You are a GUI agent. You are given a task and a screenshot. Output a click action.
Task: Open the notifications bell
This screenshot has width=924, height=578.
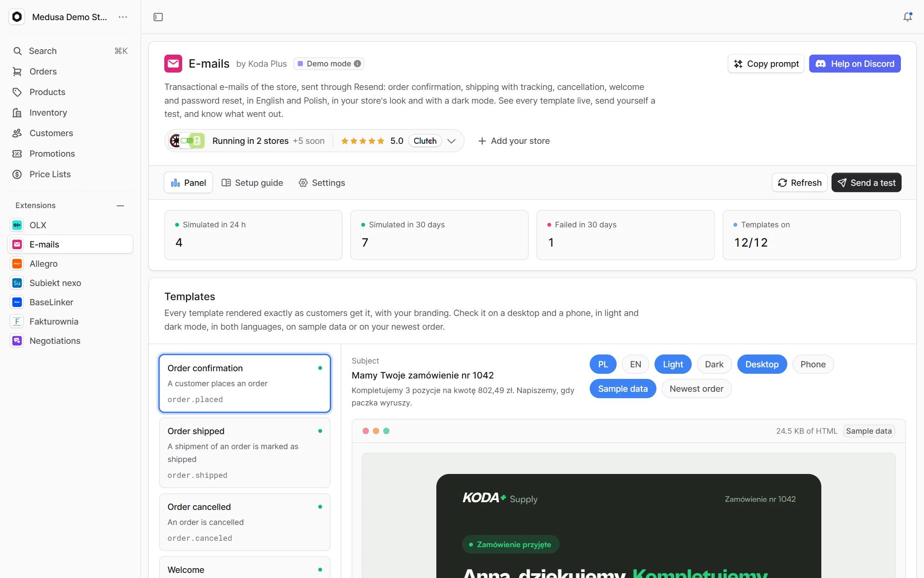coord(907,17)
